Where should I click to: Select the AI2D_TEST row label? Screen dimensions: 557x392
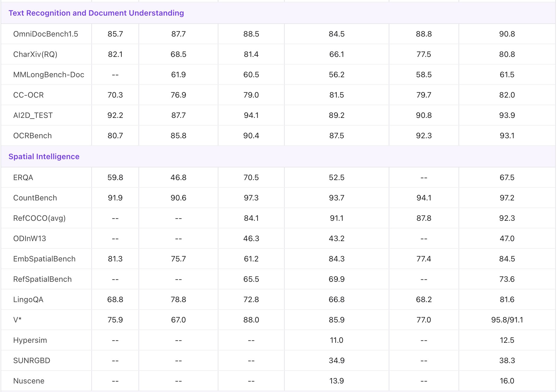[33, 115]
